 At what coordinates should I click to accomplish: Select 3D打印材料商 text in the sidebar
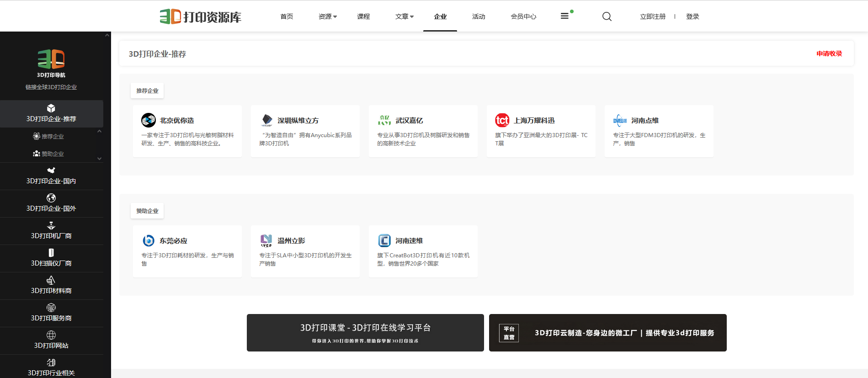pos(51,291)
